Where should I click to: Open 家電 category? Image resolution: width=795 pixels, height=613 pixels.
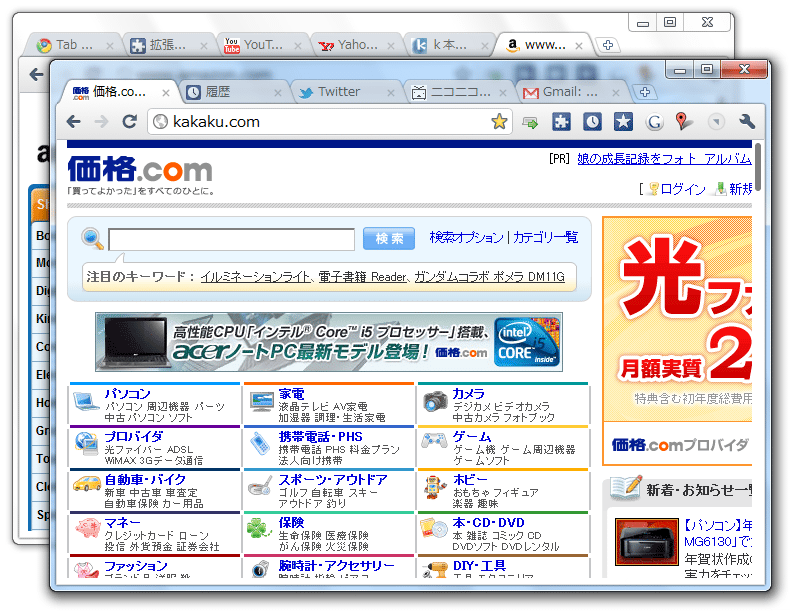click(x=292, y=394)
